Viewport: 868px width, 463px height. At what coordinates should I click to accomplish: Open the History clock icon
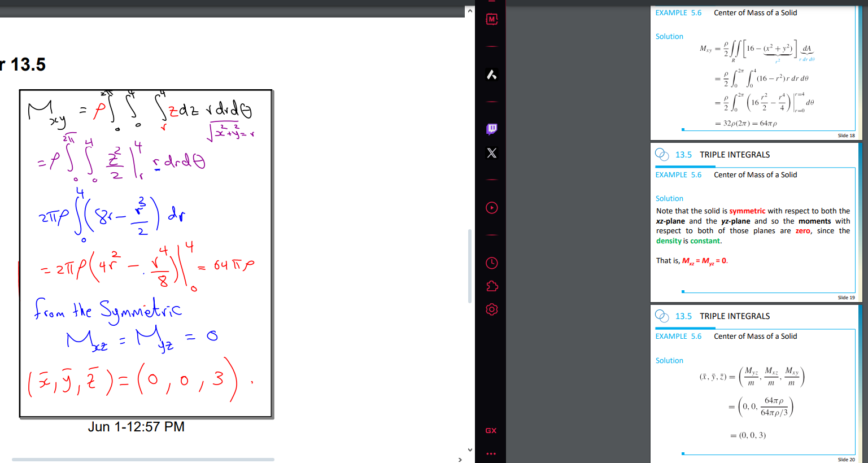(492, 263)
